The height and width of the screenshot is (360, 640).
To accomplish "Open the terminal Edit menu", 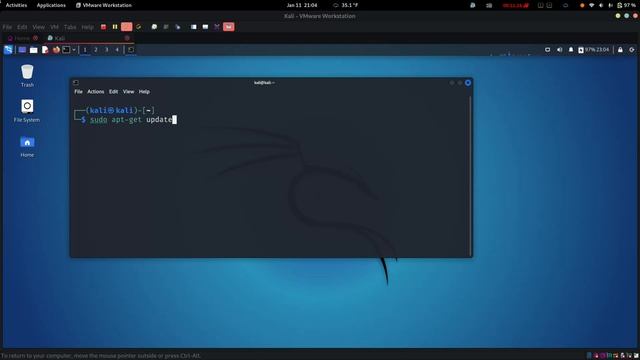I will 113,92.
